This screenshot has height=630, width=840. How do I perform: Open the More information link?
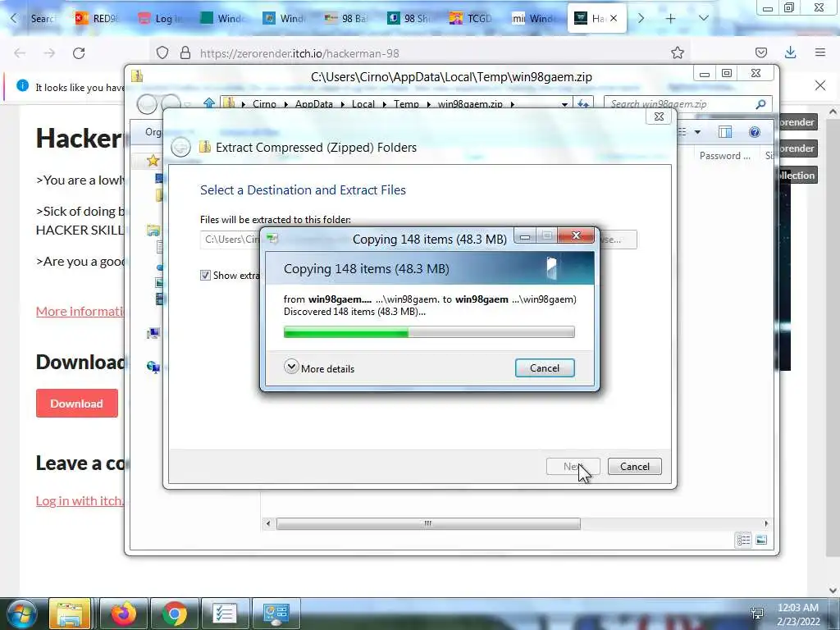pos(80,312)
